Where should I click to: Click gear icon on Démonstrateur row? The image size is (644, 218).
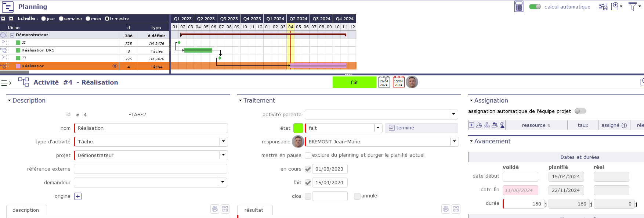(3, 35)
